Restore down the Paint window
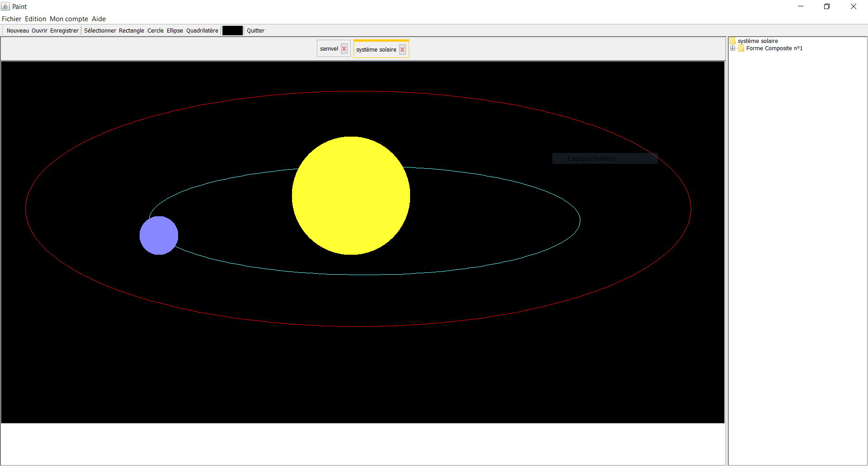 click(x=827, y=6)
